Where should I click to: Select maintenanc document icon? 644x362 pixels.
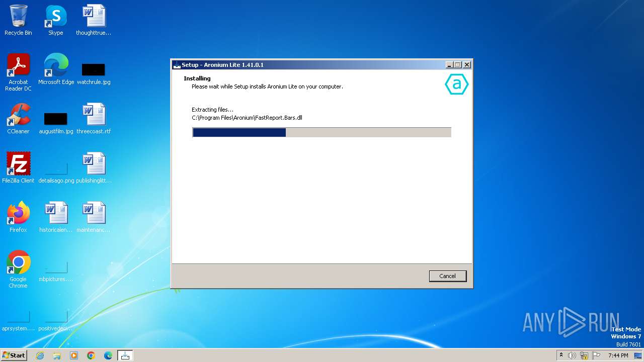tap(94, 217)
